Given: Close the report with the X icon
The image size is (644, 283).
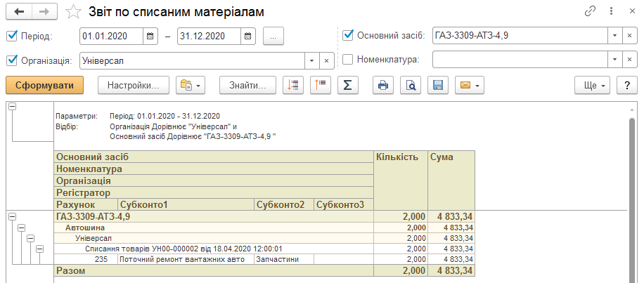Looking at the screenshot, I should pyautogui.click(x=632, y=11).
